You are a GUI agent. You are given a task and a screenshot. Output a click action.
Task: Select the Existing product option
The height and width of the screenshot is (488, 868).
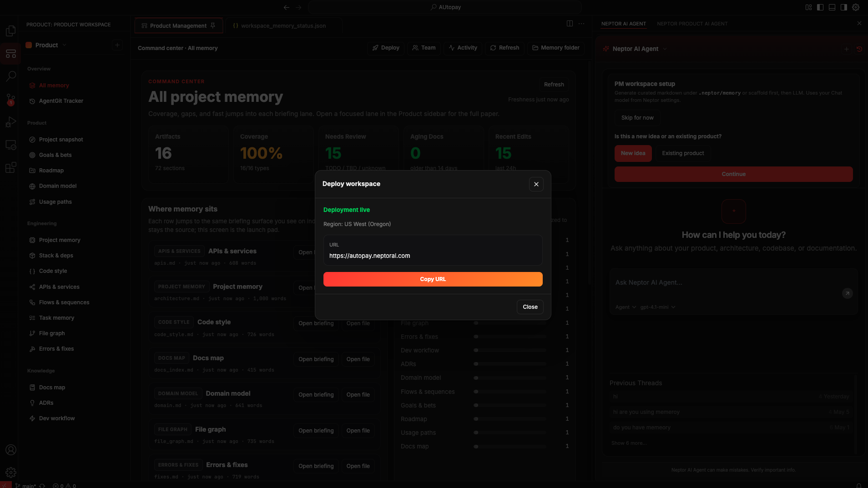point(683,153)
